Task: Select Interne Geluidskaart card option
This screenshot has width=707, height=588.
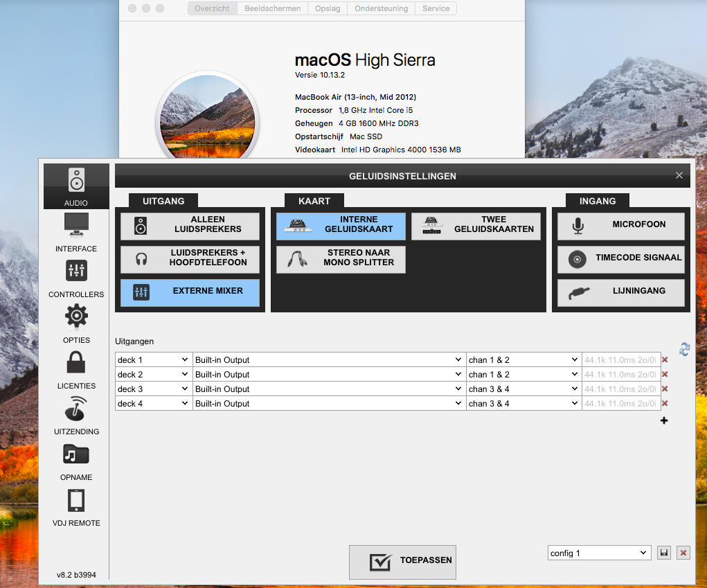Action: [x=341, y=226]
